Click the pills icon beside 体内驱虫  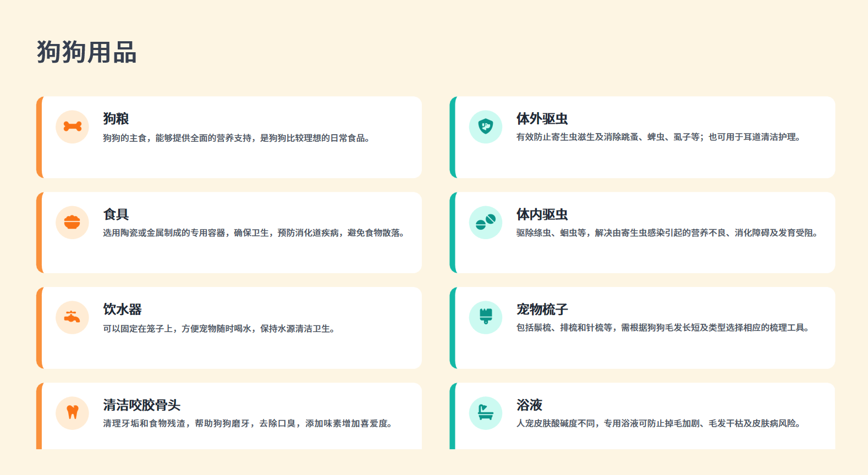point(485,223)
